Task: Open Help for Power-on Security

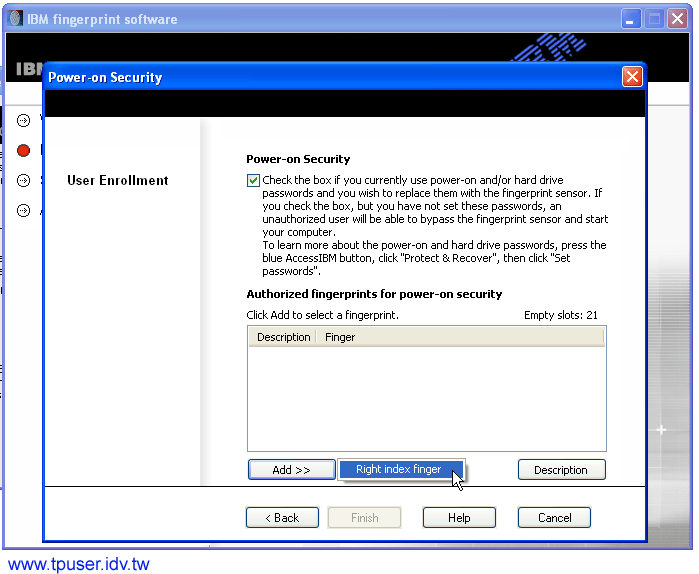Action: click(459, 518)
